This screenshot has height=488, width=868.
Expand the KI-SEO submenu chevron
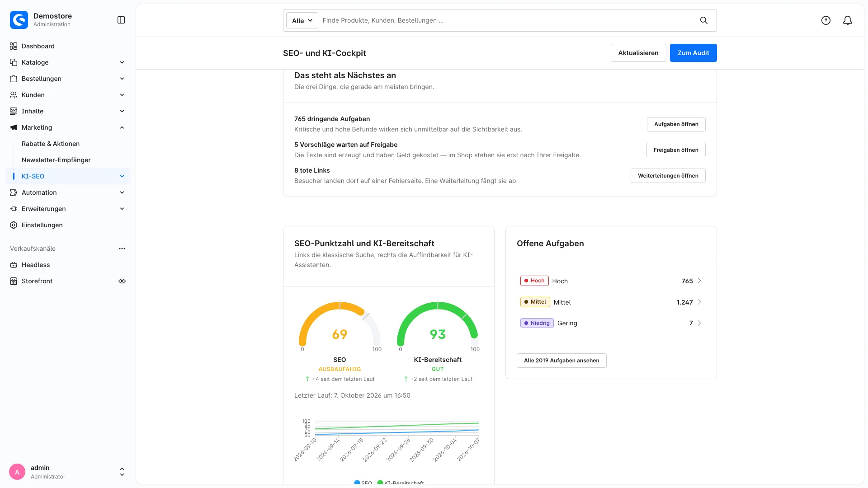coord(122,176)
